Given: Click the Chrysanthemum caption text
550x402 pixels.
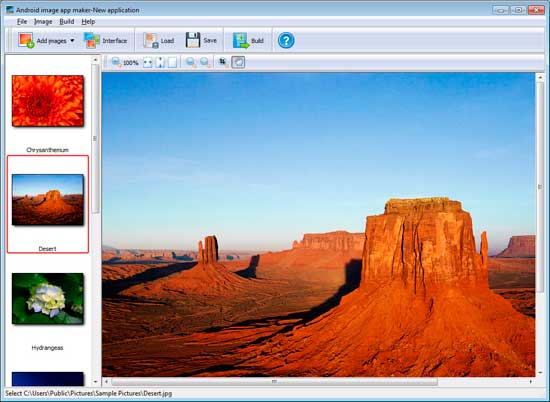Looking at the screenshot, I should (x=47, y=150).
